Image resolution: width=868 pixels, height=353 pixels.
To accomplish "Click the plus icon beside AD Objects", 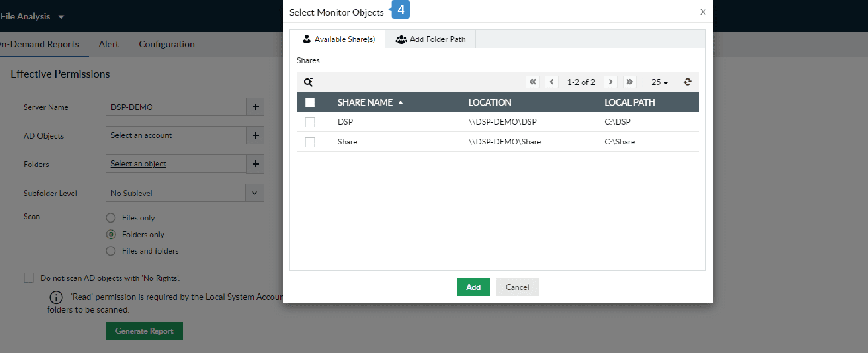I will click(x=255, y=135).
